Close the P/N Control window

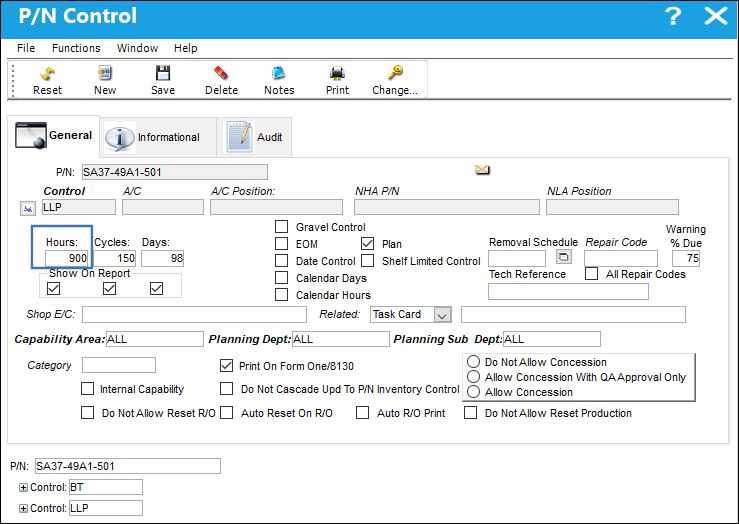tap(715, 16)
